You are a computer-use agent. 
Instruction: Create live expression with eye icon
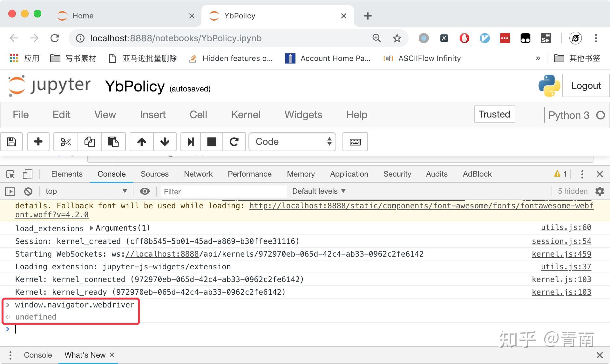tap(145, 191)
